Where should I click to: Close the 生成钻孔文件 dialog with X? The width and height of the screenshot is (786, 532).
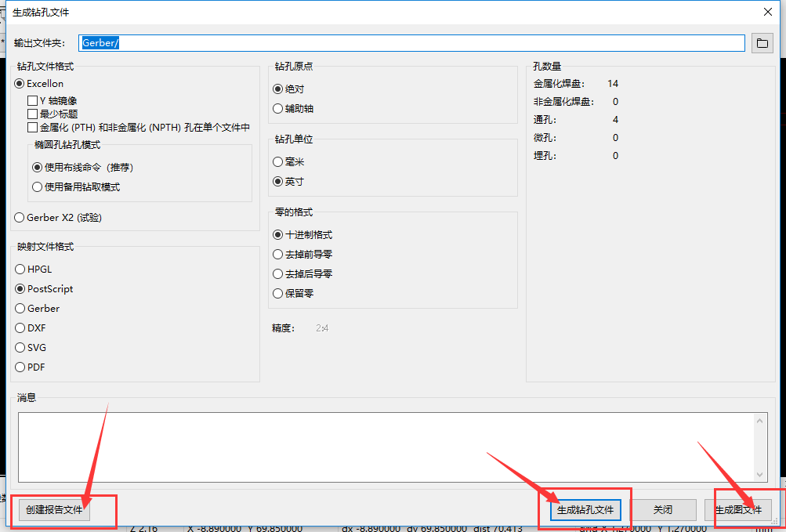click(x=767, y=12)
